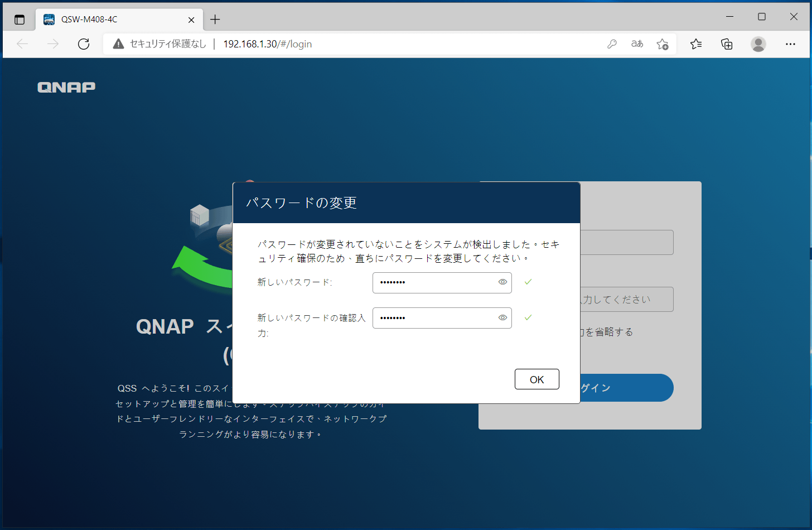812x530 pixels.
Task: Click the address bar URL 192.168.1.30
Action: (x=268, y=44)
